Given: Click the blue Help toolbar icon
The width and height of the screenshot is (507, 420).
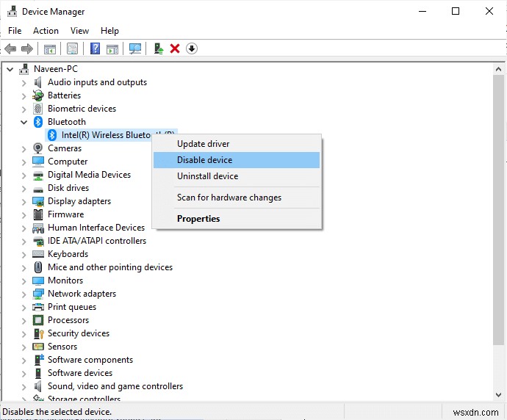Looking at the screenshot, I should pyautogui.click(x=95, y=48).
